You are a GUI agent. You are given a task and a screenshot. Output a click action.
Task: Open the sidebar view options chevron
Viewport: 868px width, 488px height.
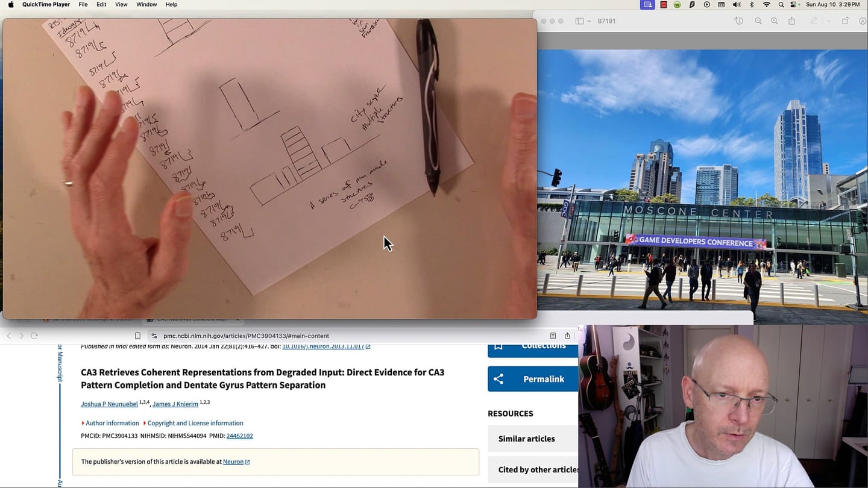point(590,20)
